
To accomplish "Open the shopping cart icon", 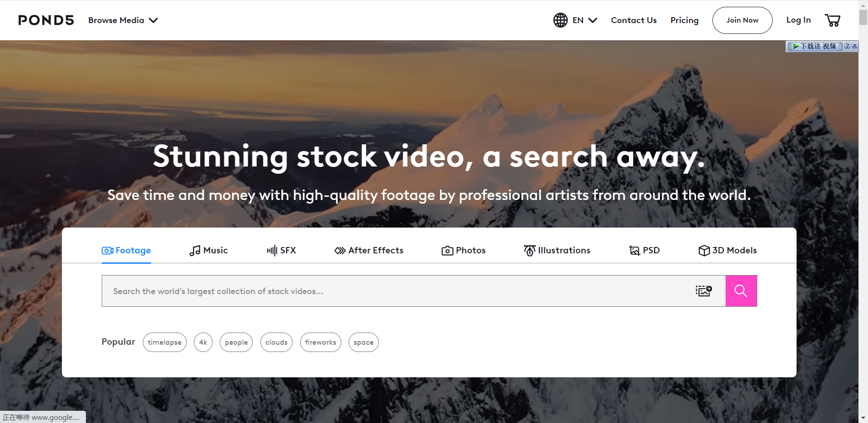I will (832, 20).
